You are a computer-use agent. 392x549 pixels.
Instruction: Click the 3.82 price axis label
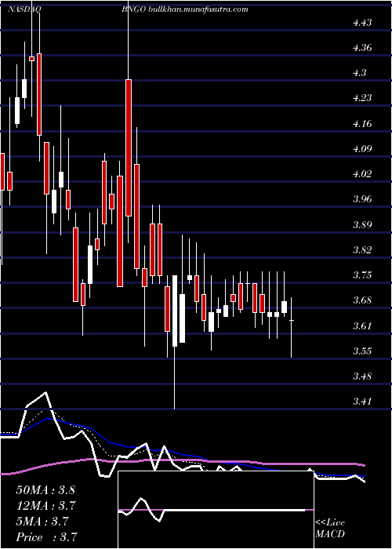pyautogui.click(x=362, y=250)
